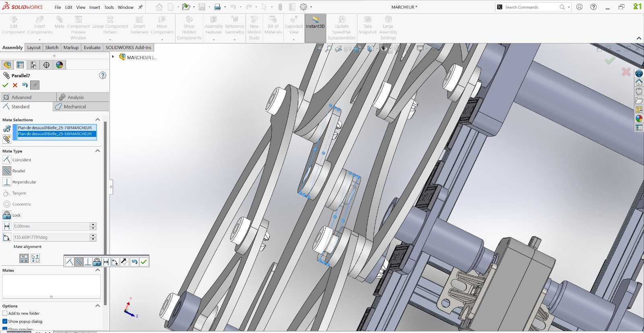Collapse the Mate Type section

97,151
